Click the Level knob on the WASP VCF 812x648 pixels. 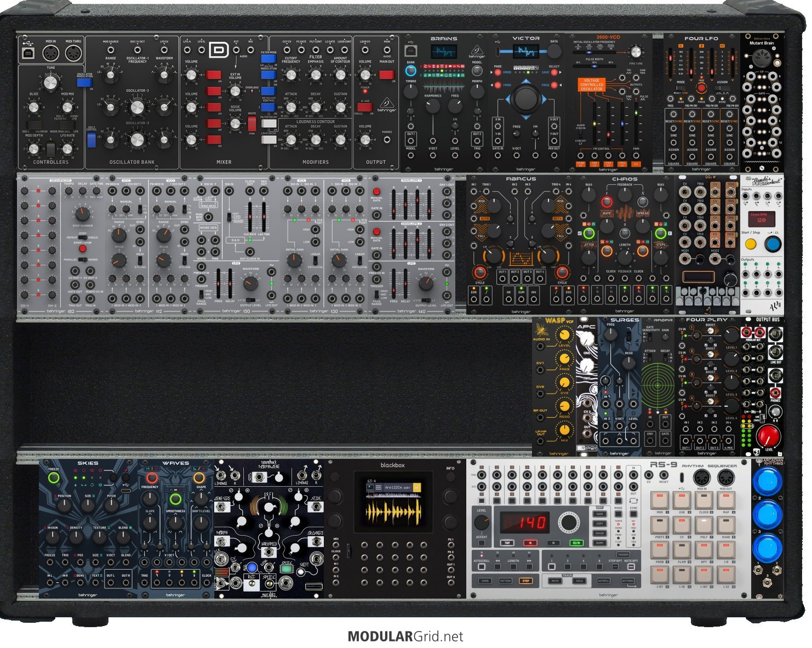pyautogui.click(x=564, y=335)
